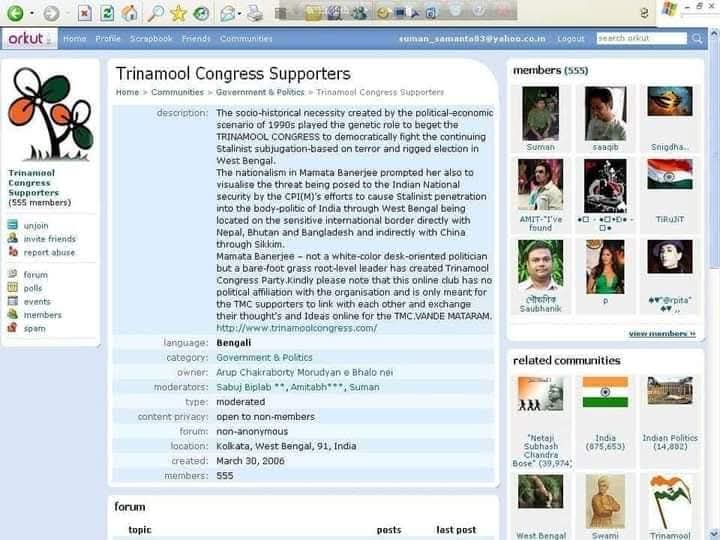The height and width of the screenshot is (540, 720).
Task: Click the spam icon in sidebar
Action: (x=13, y=328)
